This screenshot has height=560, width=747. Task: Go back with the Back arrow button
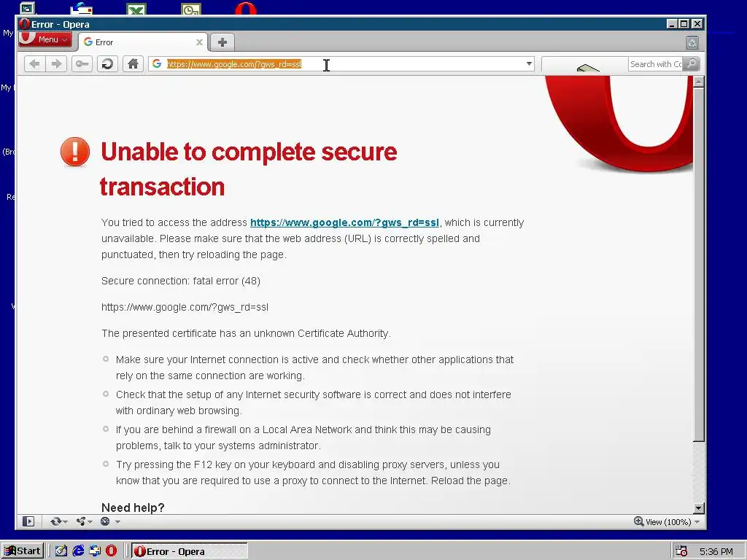(34, 64)
